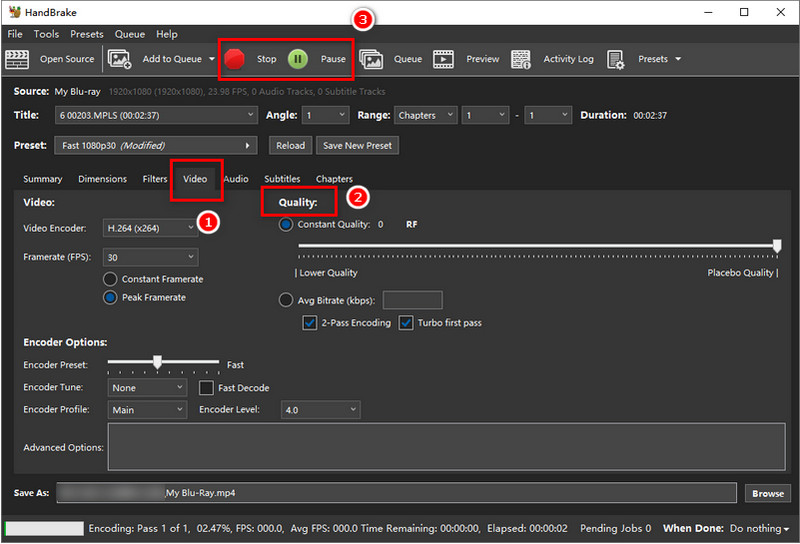
Task: Click the encoding progress bar
Action: (44, 529)
